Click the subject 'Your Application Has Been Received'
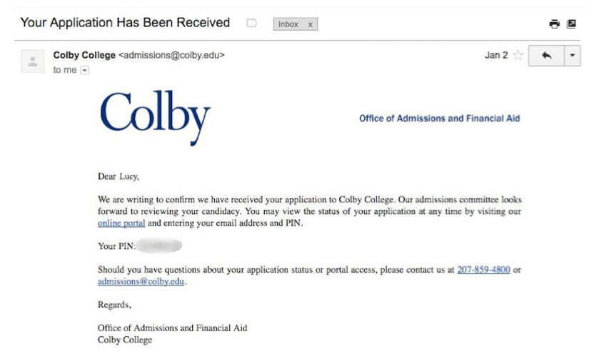The height and width of the screenshot is (364, 599). [125, 22]
